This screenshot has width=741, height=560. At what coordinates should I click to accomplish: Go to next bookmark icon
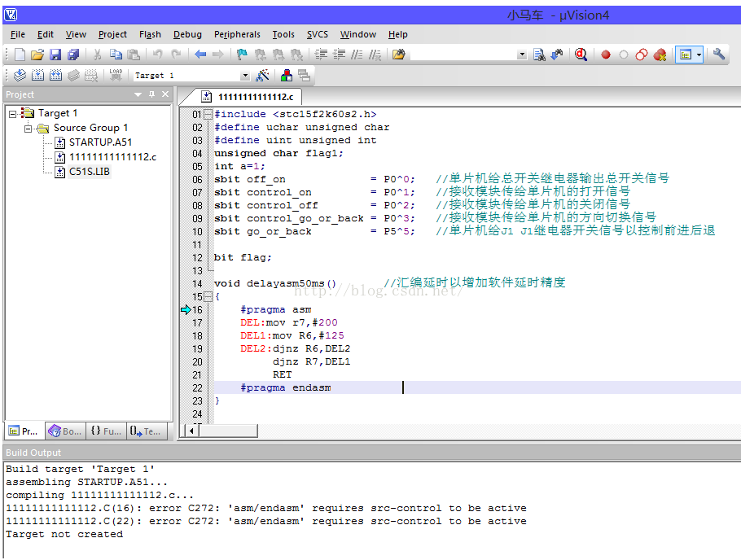point(278,55)
